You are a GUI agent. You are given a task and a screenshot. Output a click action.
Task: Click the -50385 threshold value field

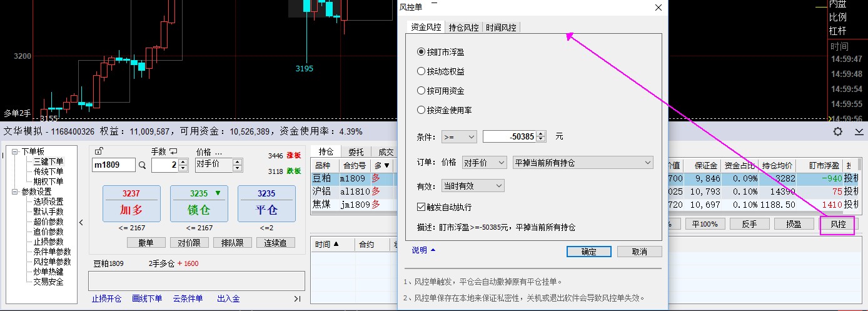(509, 136)
